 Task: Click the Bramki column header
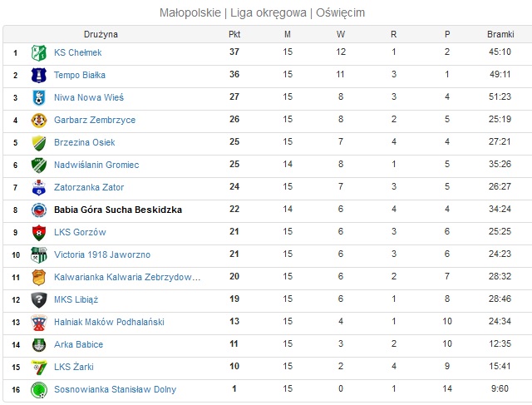point(500,34)
